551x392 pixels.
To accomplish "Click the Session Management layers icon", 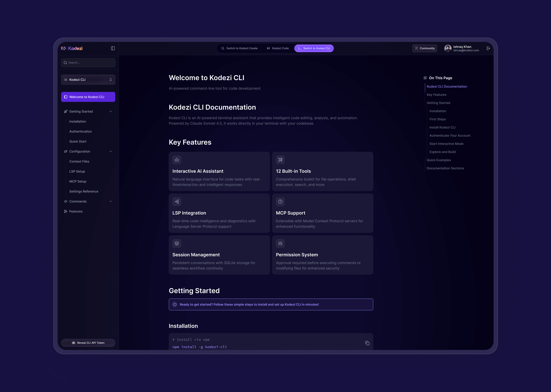I will 177,243.
